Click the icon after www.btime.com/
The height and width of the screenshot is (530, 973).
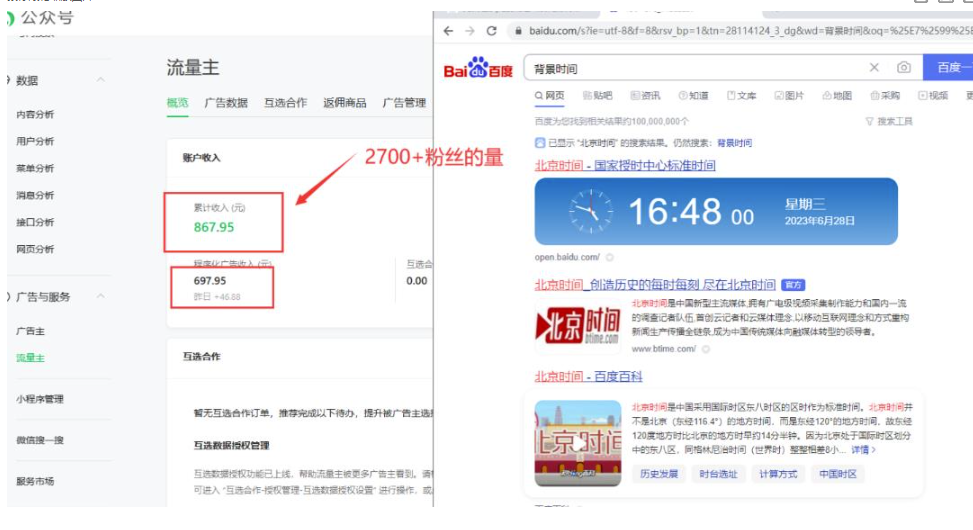point(706,349)
